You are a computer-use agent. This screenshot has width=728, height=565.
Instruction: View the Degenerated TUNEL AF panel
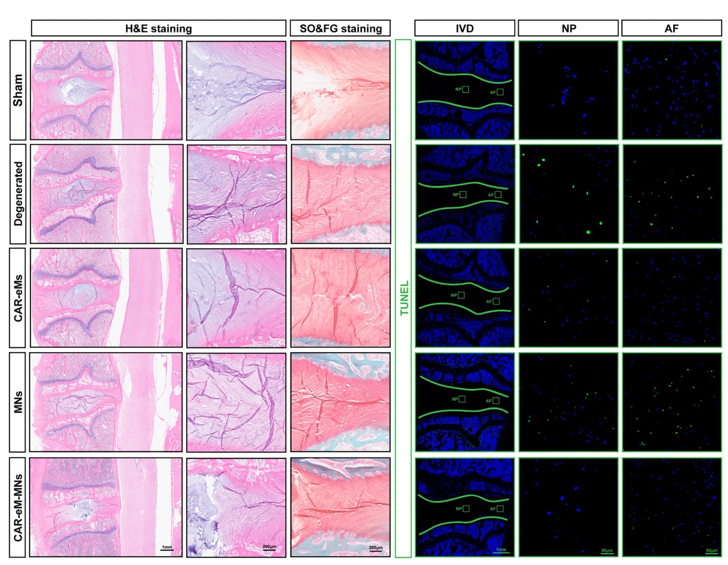tap(673, 194)
